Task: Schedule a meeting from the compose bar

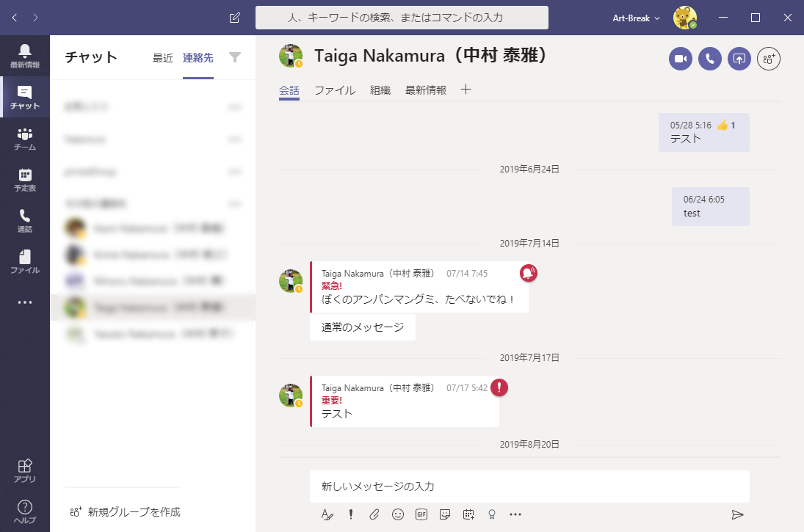Action: [x=468, y=515]
